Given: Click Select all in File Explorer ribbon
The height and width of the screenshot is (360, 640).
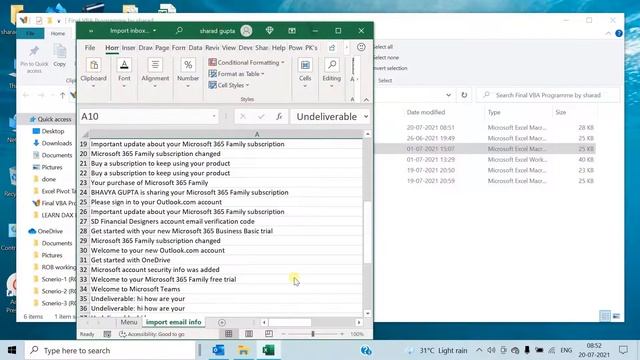Looking at the screenshot, I should [x=383, y=47].
